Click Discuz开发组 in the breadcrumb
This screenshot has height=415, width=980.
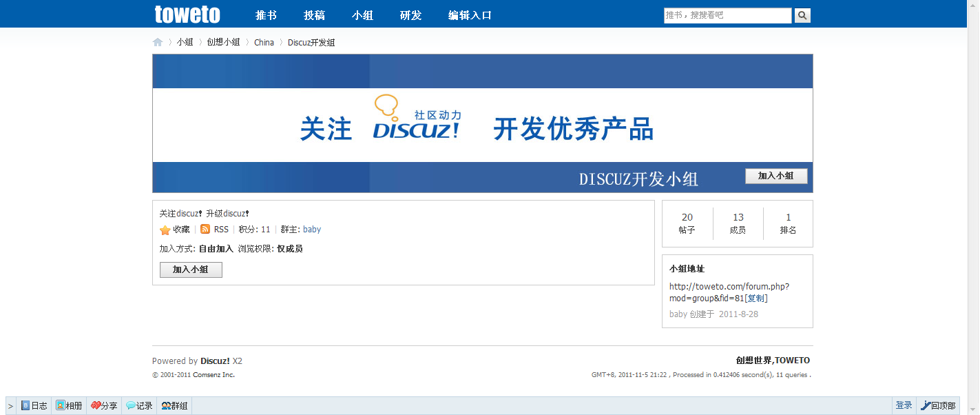(311, 42)
